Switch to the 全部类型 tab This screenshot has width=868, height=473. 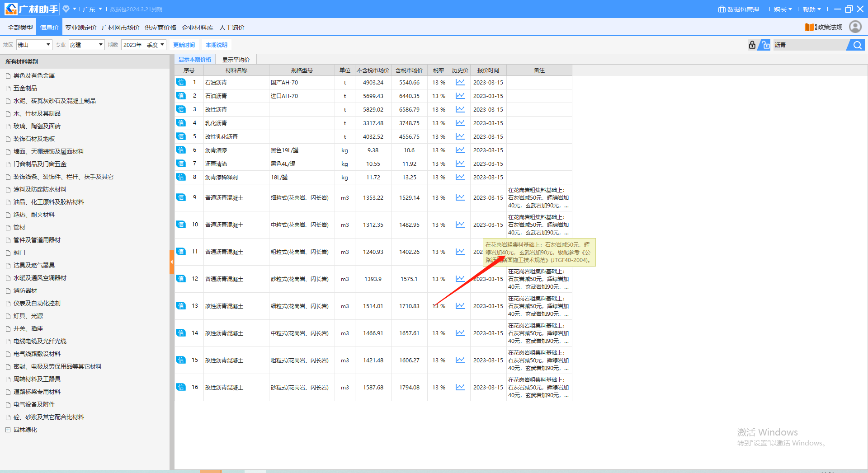point(20,28)
